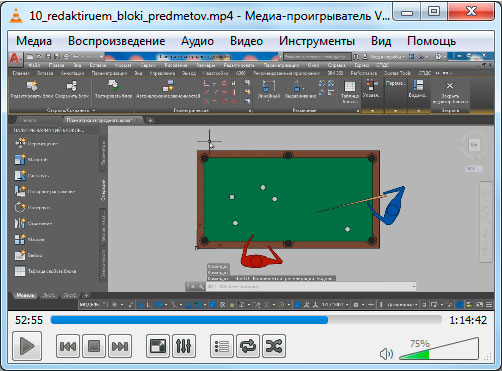The width and height of the screenshot is (502, 371).
Task: Click elapsed time 52:55 label
Action: coord(29,320)
